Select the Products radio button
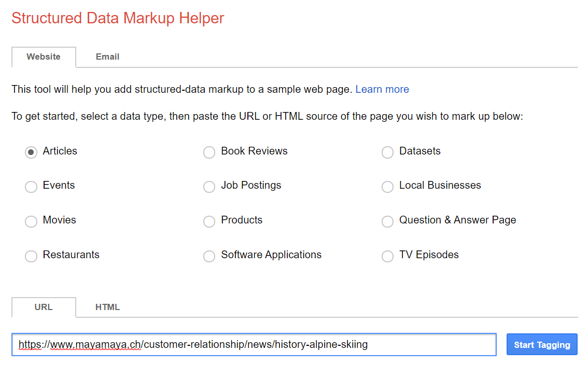This screenshot has width=588, height=379. 209,221
